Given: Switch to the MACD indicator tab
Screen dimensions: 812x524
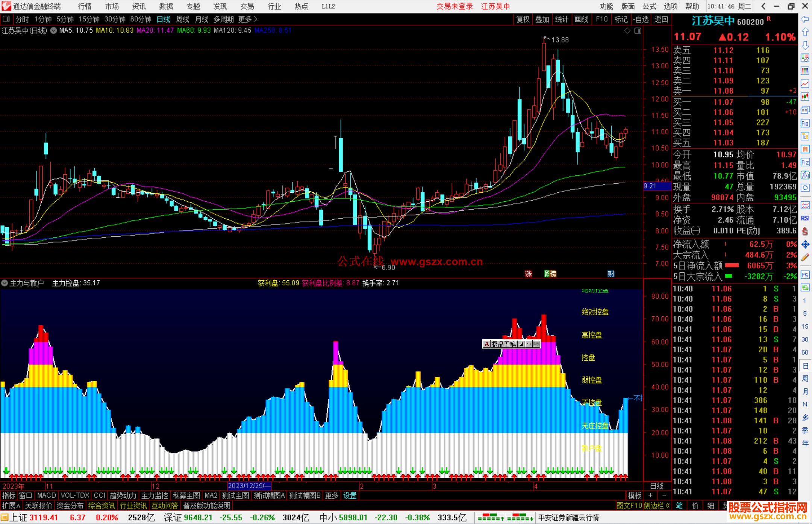Looking at the screenshot, I should [x=46, y=495].
